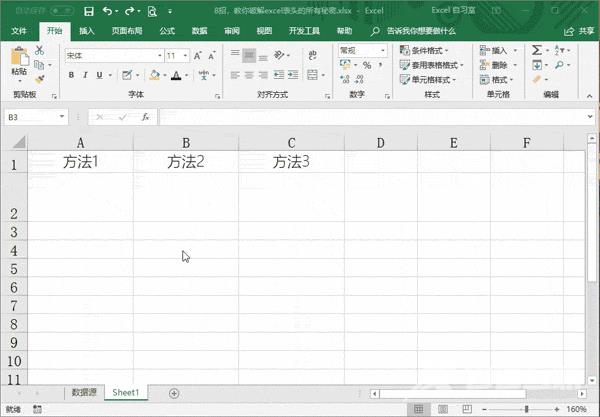Image resolution: width=600 pixels, height=417 pixels.
Task: Open the font name dropdown
Action: [160, 56]
